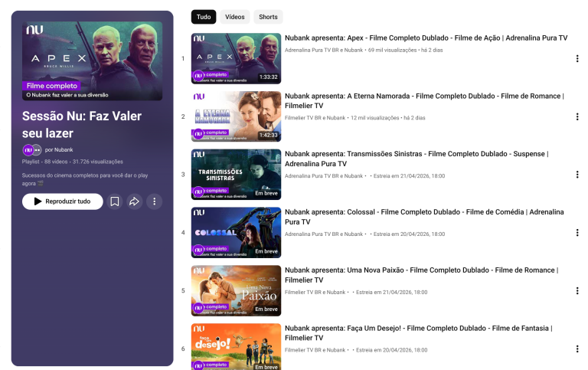Click Faça Um Desejo thumbnail
The width and height of the screenshot is (588, 370).
(x=237, y=347)
